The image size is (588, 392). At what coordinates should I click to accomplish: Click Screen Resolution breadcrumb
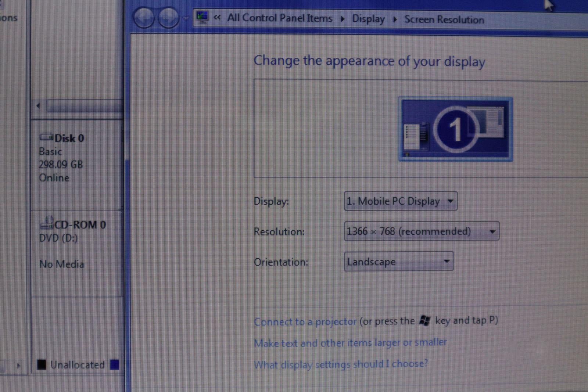coord(444,19)
